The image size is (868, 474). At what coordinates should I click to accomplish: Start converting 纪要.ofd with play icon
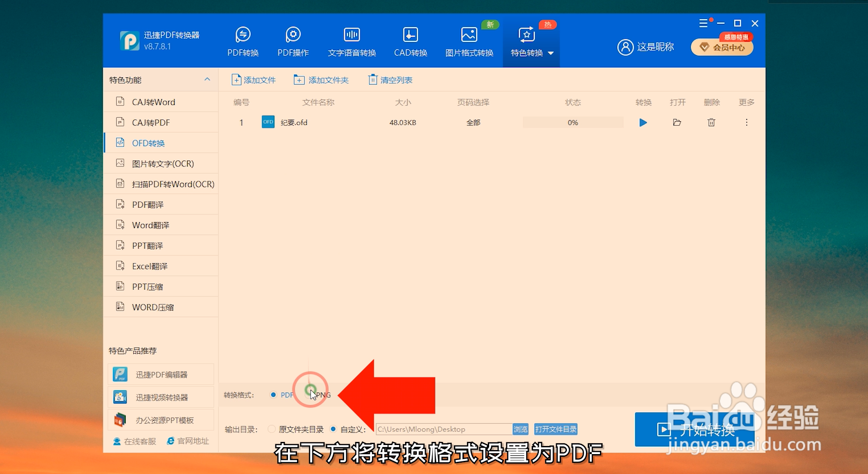pyautogui.click(x=643, y=123)
